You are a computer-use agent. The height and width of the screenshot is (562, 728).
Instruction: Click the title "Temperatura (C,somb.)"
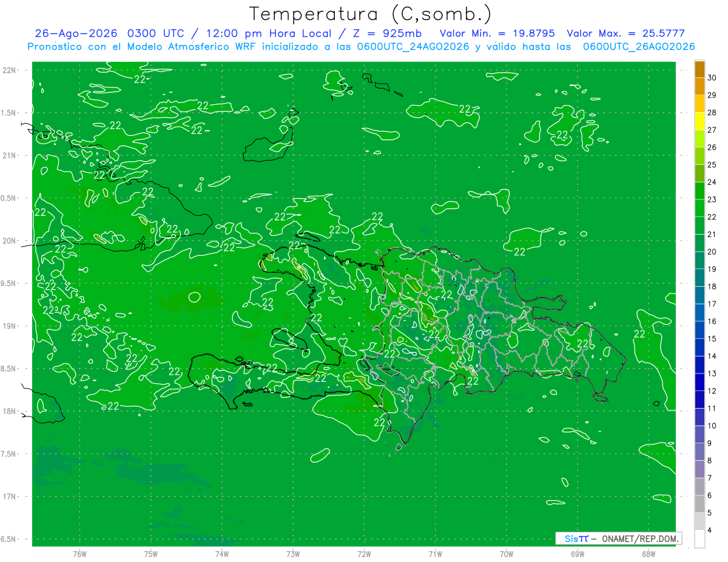[370, 14]
